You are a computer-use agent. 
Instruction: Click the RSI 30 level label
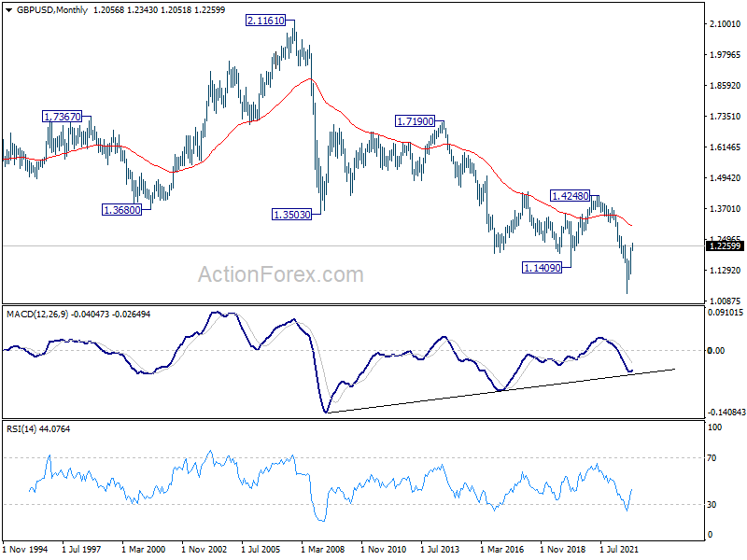pyautogui.click(x=712, y=505)
